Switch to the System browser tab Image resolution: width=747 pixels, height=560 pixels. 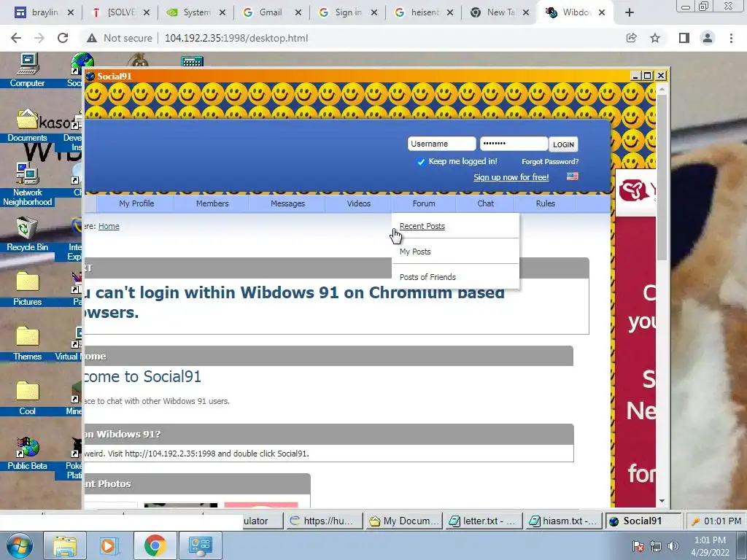pyautogui.click(x=197, y=12)
